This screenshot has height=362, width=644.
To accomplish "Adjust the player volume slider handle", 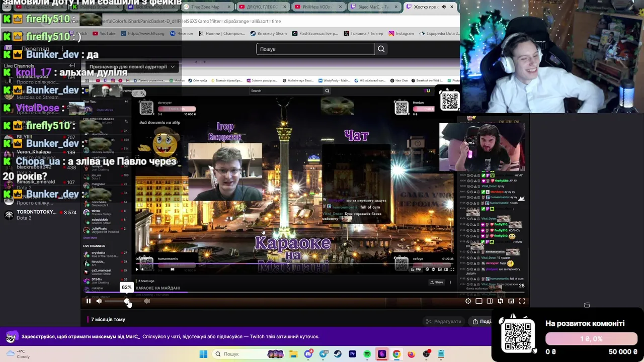I will (127, 301).
